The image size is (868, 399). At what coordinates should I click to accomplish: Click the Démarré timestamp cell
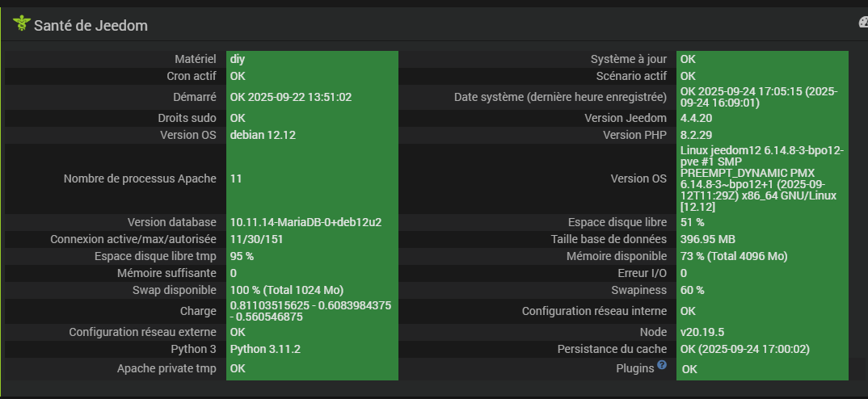(291, 97)
